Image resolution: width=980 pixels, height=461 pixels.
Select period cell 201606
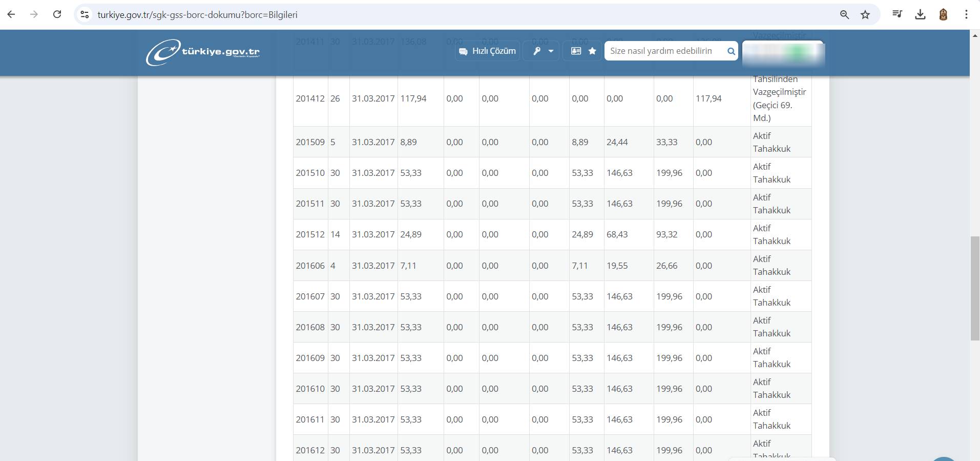tap(310, 266)
